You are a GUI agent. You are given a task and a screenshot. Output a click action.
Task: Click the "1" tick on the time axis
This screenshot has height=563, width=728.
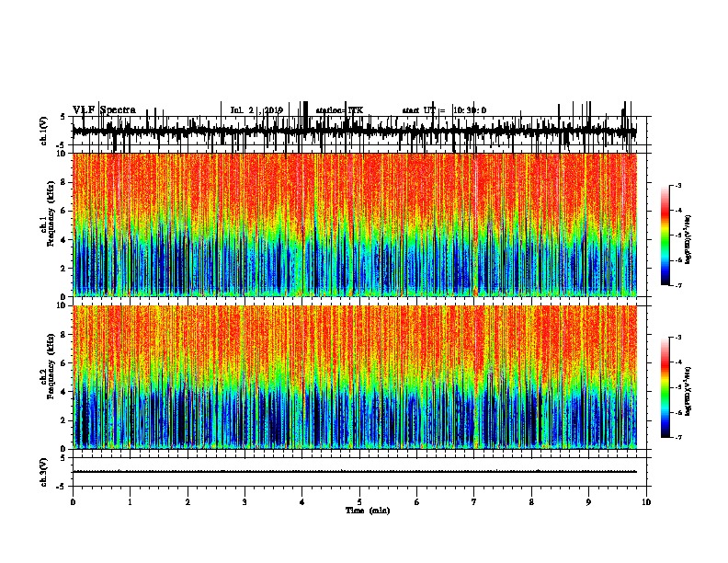click(x=131, y=502)
